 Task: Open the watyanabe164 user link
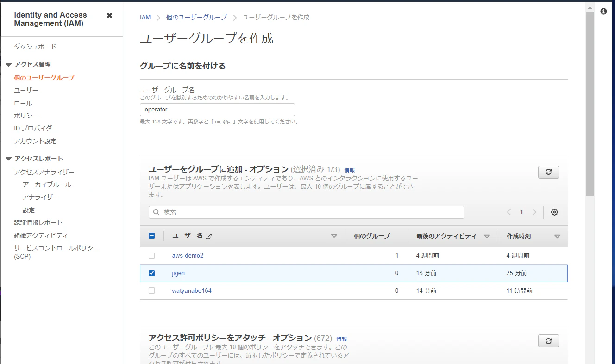pos(192,290)
